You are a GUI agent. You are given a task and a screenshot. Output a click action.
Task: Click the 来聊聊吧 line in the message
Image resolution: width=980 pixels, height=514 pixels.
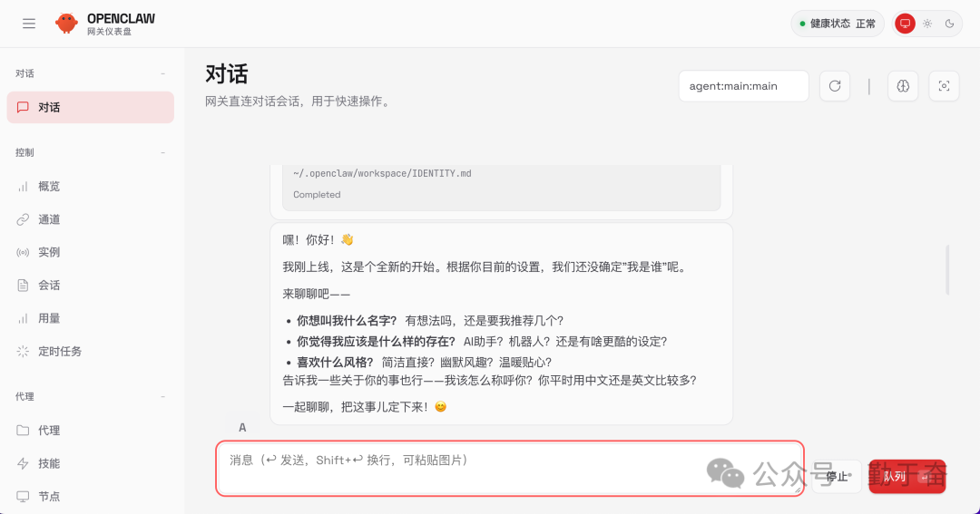(x=317, y=294)
